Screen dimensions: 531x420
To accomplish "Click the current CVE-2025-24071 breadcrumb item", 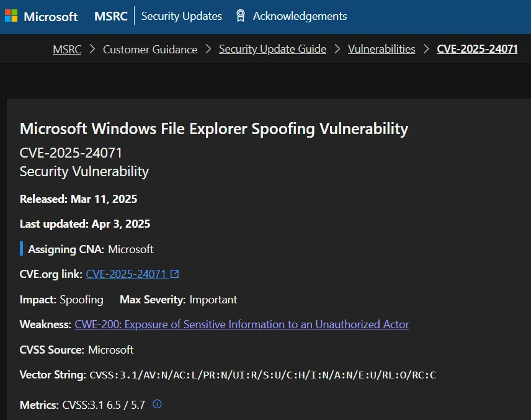I will 477,49.
